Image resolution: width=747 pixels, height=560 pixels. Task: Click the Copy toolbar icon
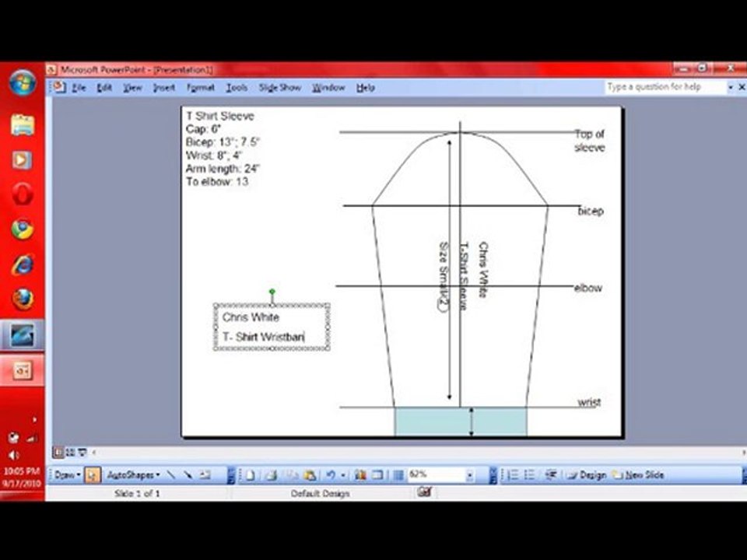coord(292,474)
